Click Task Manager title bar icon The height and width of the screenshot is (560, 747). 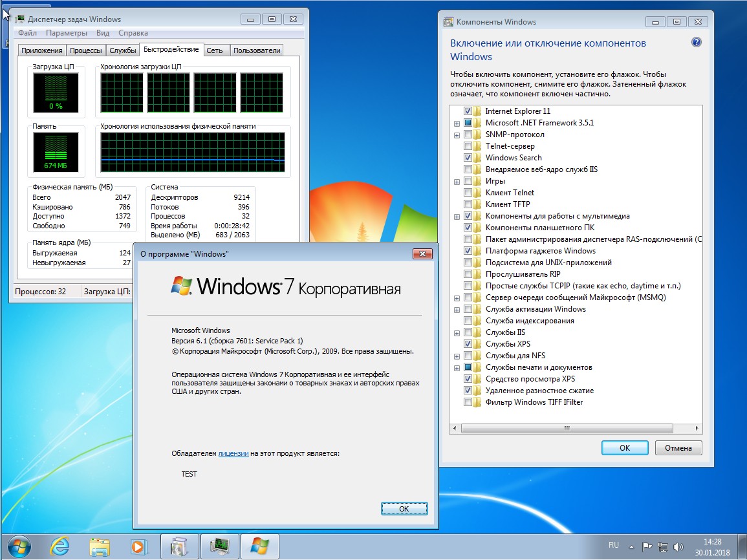tap(19, 19)
